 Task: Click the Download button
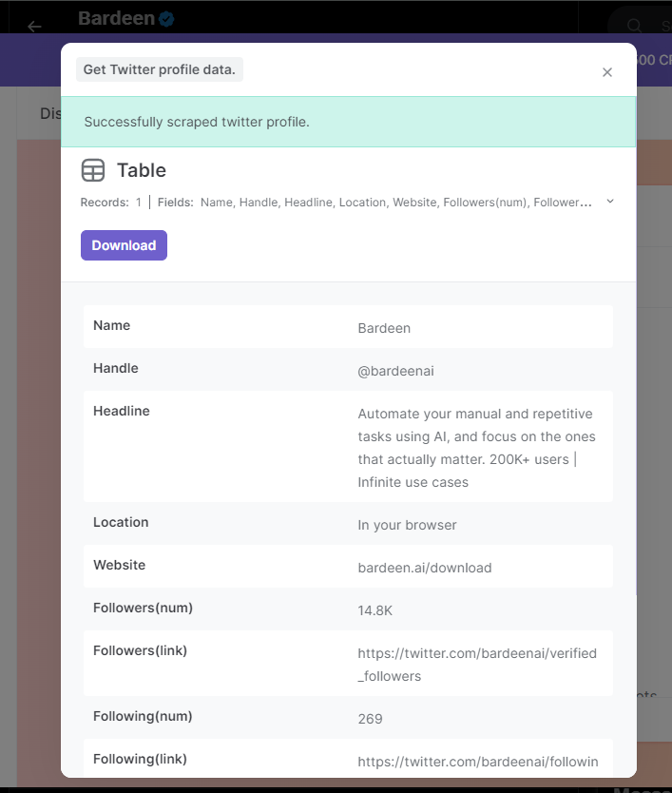(124, 245)
